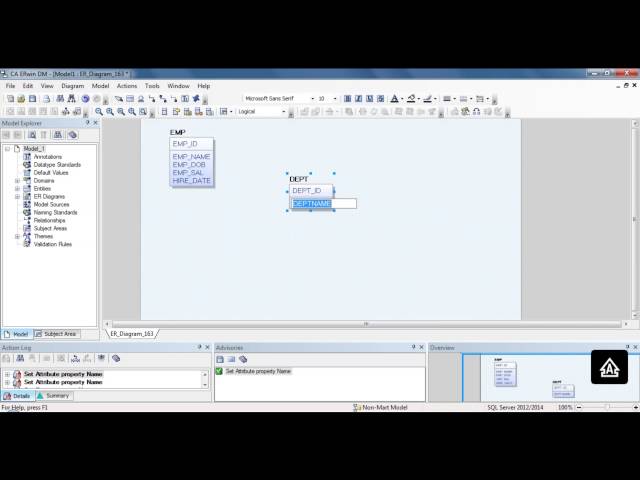Open the Tools menu
Viewport: 640px width, 480px height.
pyautogui.click(x=152, y=86)
